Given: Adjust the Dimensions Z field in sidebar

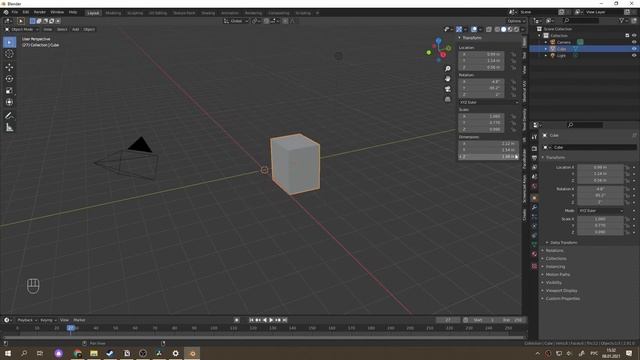Looking at the screenshot, I should [489, 157].
